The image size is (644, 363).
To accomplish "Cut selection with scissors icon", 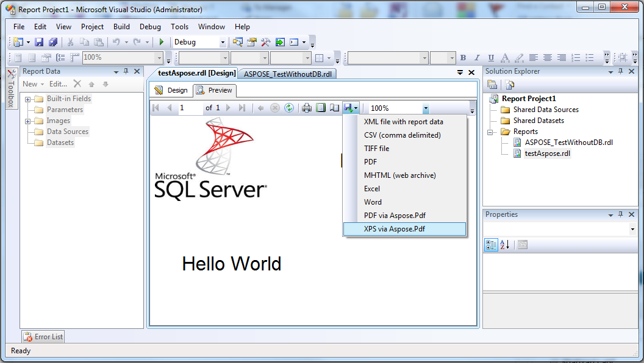I will pos(70,42).
